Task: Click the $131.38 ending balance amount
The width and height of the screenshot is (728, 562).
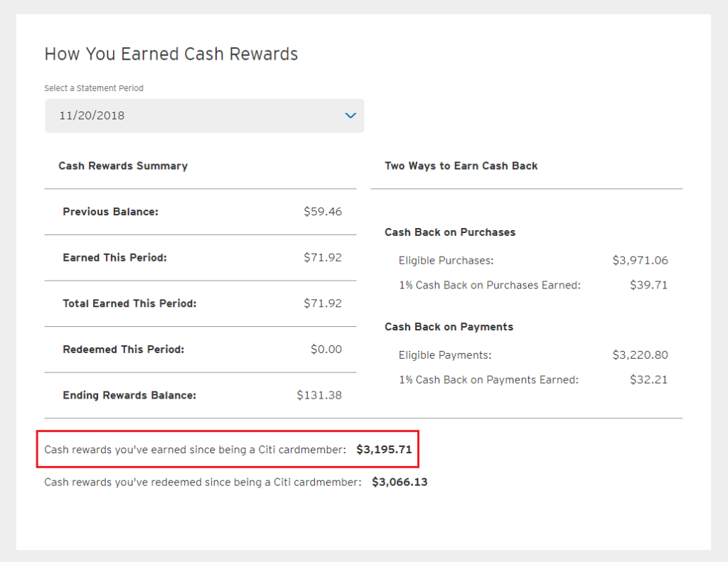Action: point(319,396)
